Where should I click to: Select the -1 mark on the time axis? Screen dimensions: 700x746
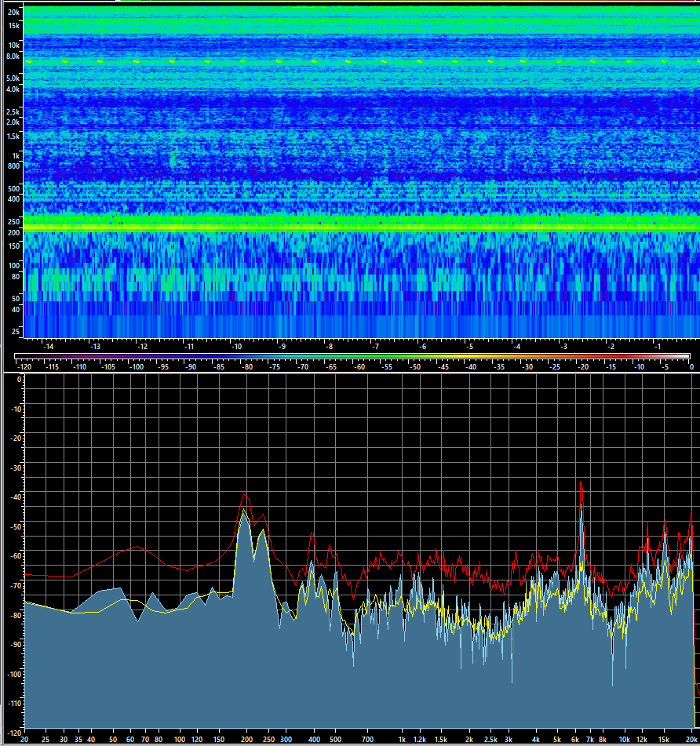coord(657,347)
